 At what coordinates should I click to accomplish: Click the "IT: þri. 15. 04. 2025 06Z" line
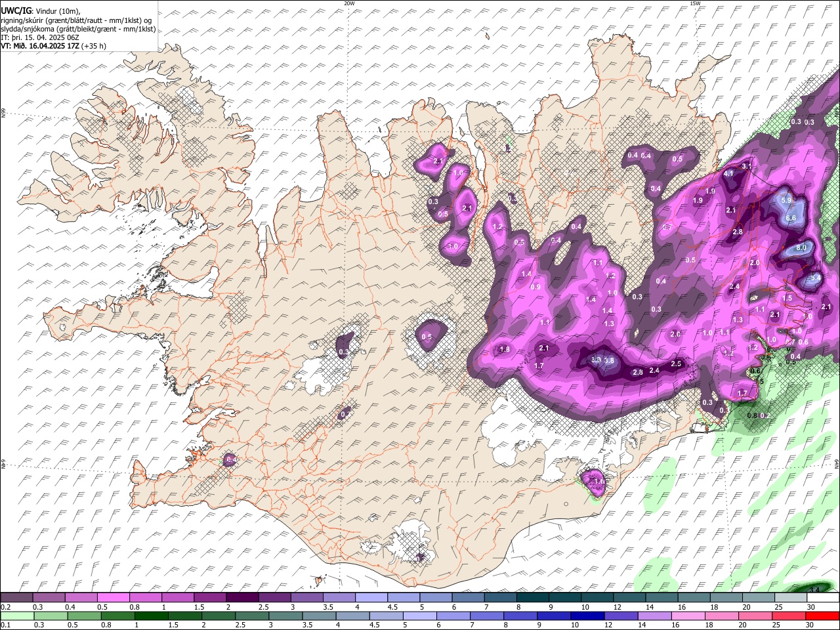point(40,37)
